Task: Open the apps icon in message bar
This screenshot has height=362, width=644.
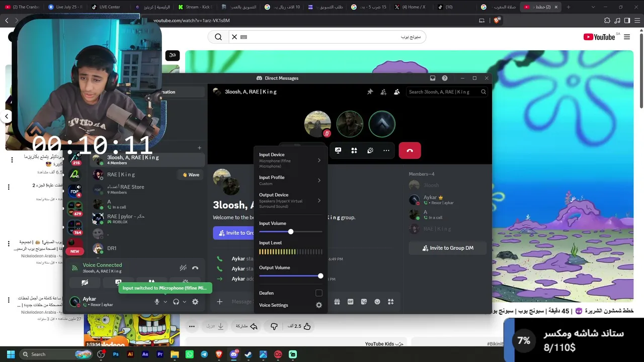Action: (390, 302)
